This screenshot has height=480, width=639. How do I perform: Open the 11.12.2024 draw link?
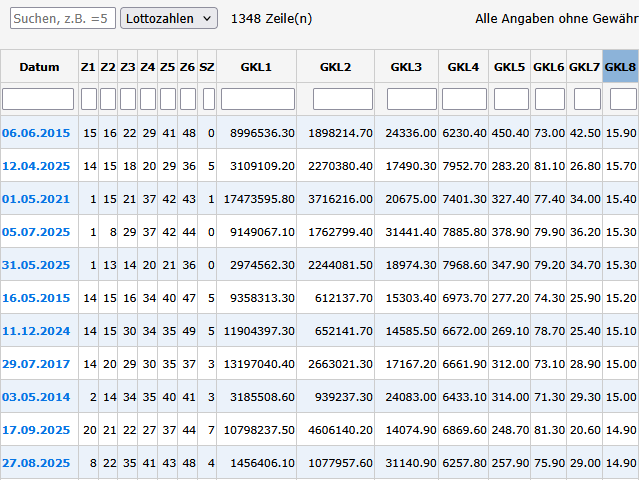(x=36, y=331)
